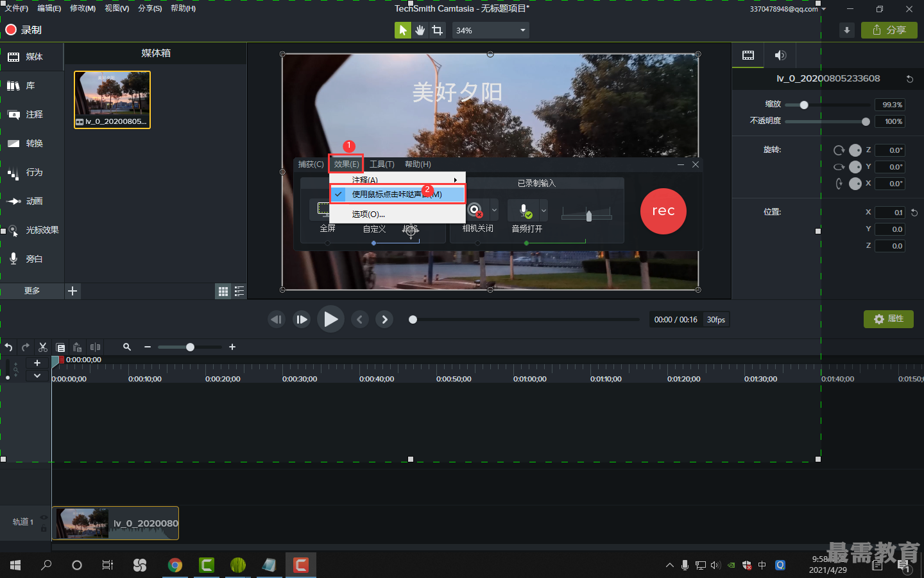Viewport: 924px width, 578px height.
Task: Add media with the plus button beside 更多
Action: coord(73,291)
